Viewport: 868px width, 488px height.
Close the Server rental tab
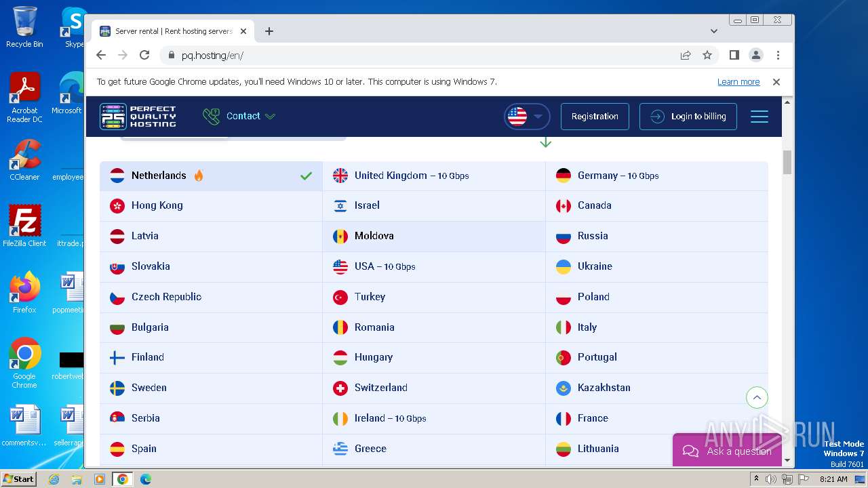coord(243,31)
